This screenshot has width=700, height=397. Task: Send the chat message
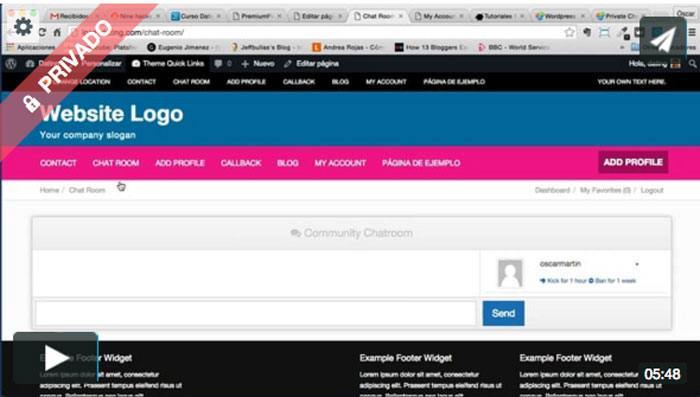coord(503,313)
